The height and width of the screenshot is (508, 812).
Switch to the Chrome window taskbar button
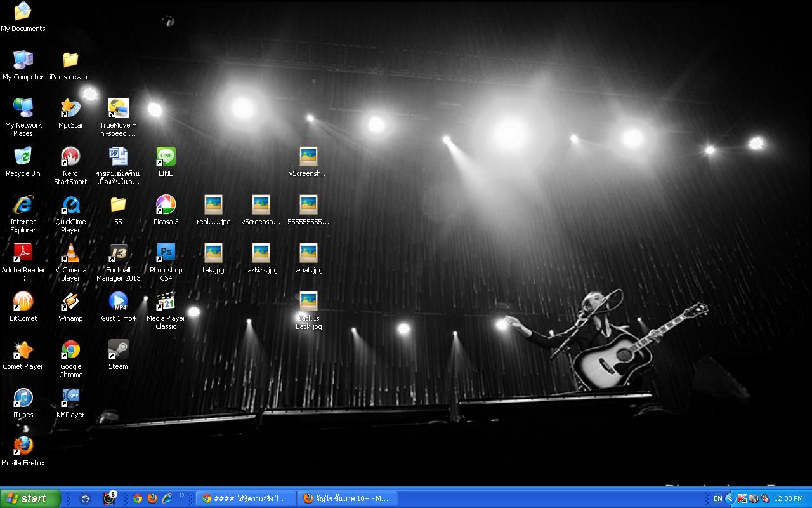coord(246,498)
